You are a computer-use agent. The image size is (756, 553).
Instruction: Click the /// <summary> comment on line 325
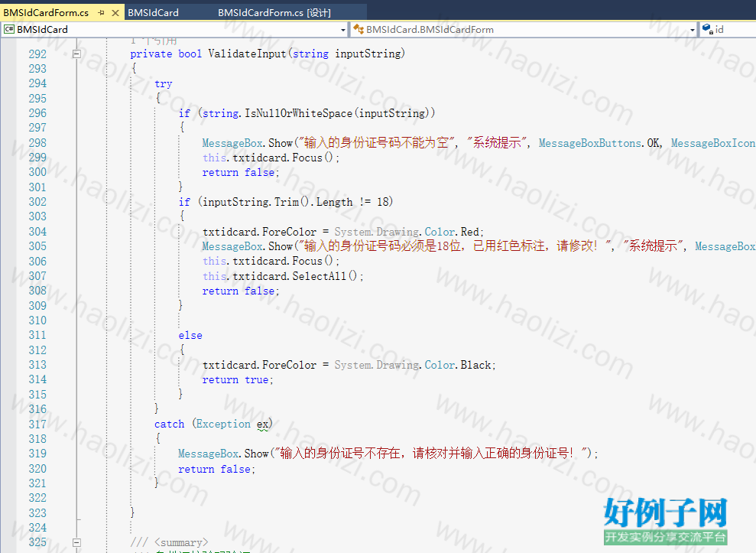click(169, 542)
